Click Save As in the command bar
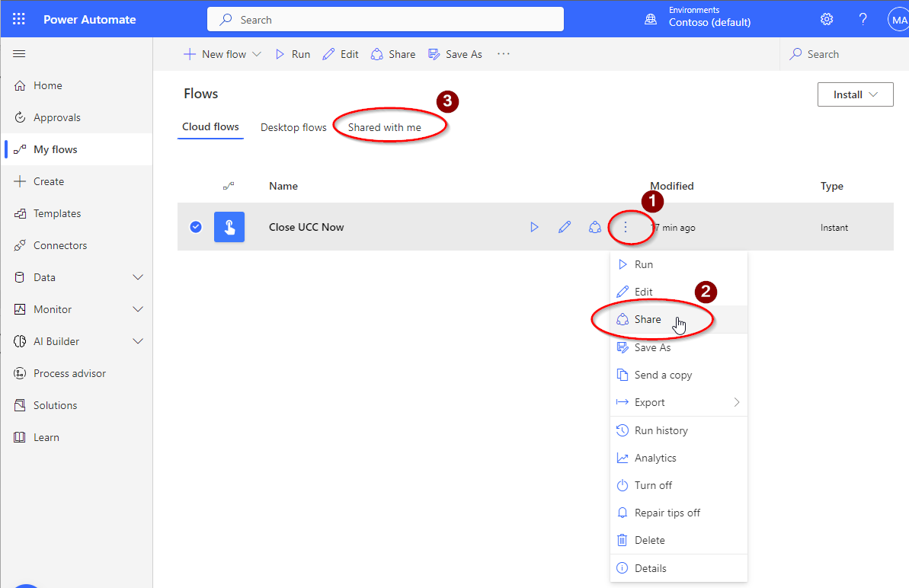 pyautogui.click(x=455, y=54)
